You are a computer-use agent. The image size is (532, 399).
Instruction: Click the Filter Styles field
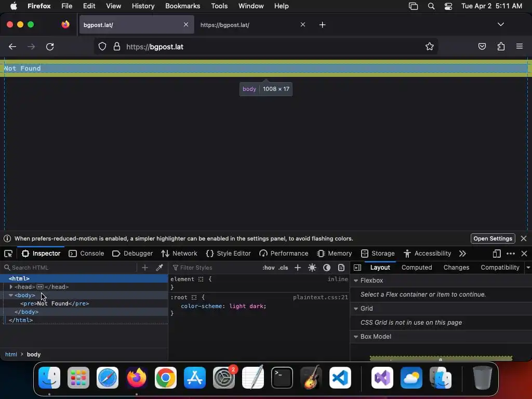215,268
